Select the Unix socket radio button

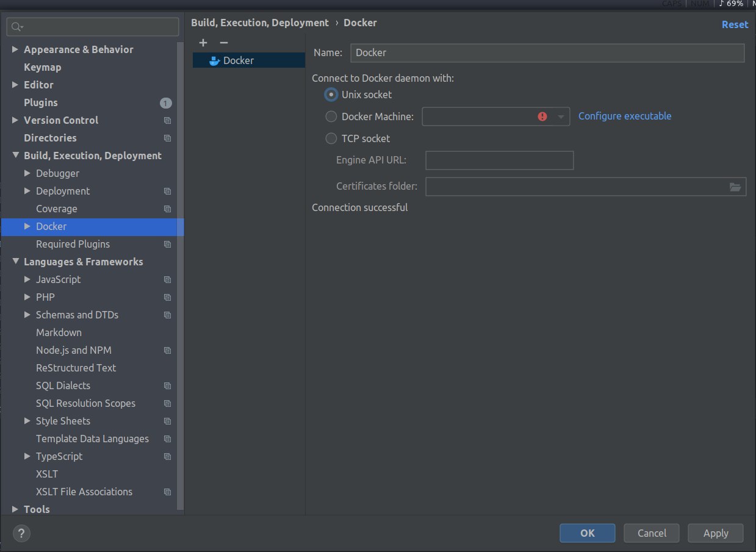point(331,95)
